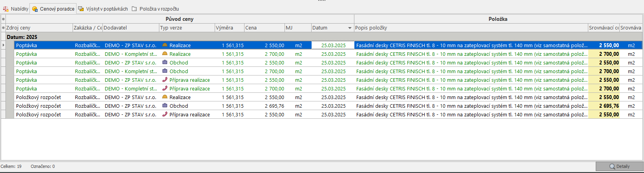644x173 pixels.
Task: Click the magnifier icon on the Detaily button
Action: (x=612, y=166)
